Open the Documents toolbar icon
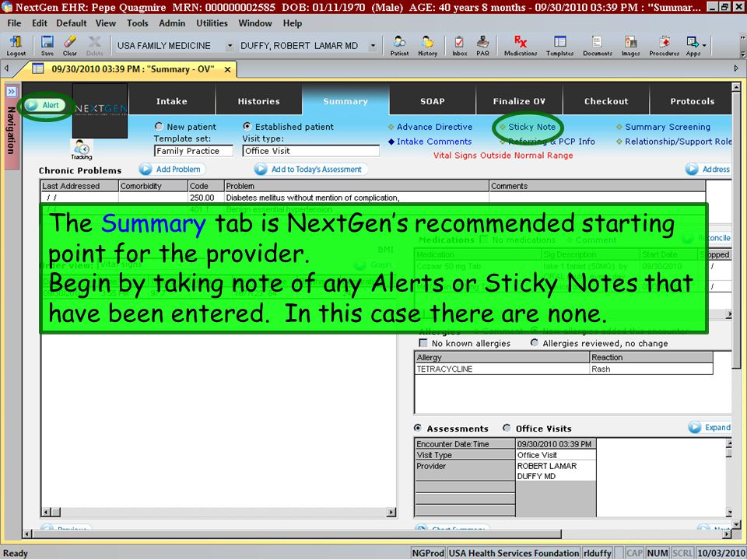This screenshot has height=560, width=747. point(598,46)
